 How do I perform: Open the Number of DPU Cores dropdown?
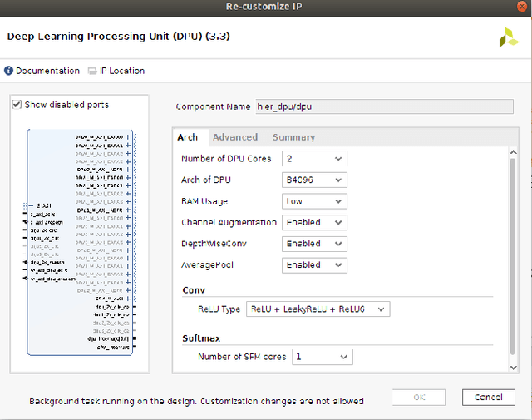[x=315, y=159]
